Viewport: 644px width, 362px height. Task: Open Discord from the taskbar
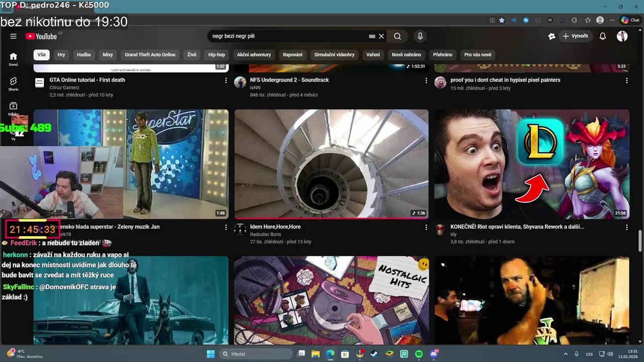point(434,354)
